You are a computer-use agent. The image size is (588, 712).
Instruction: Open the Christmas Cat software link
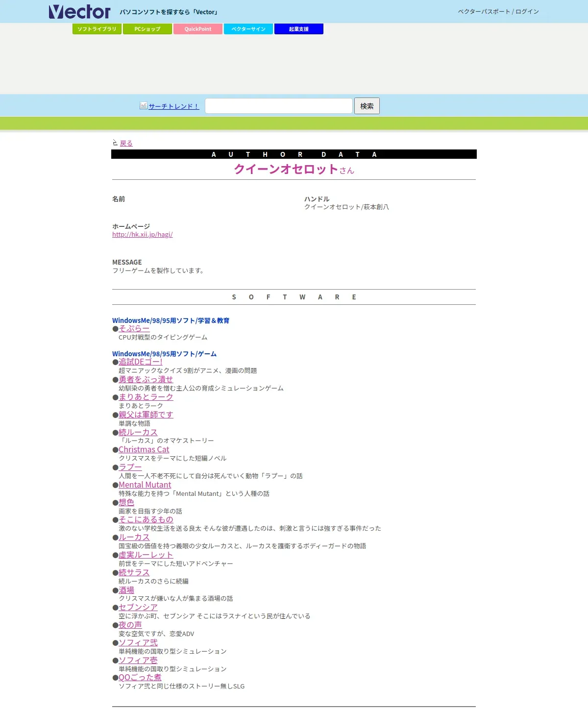click(144, 449)
